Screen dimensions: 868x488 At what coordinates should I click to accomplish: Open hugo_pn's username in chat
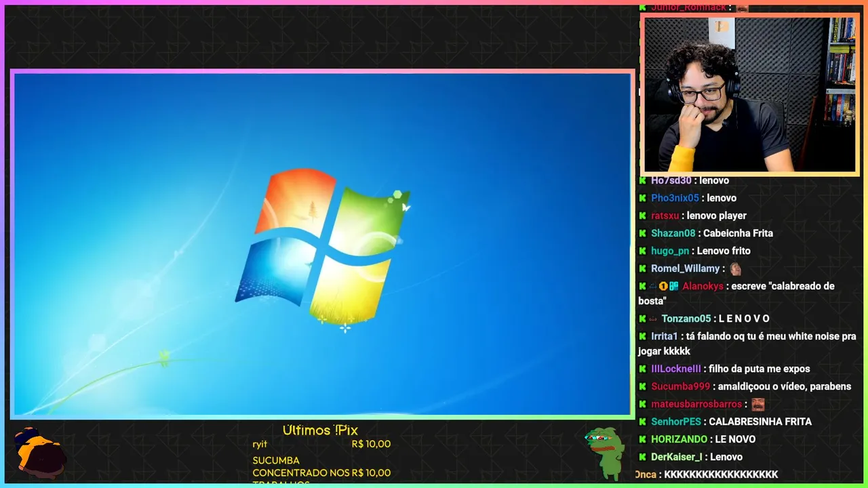[x=670, y=251]
